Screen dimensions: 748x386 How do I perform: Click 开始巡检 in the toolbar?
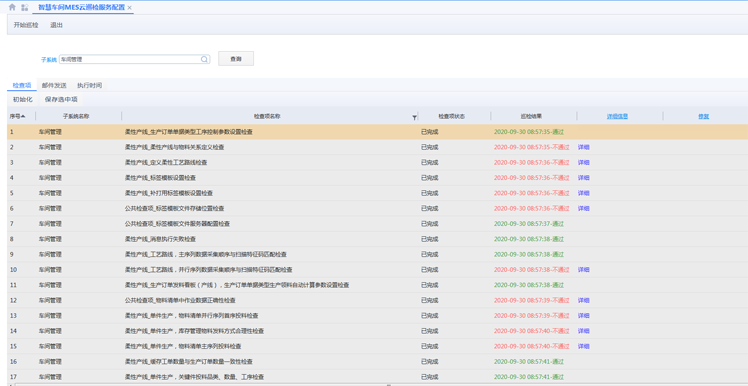pos(26,25)
